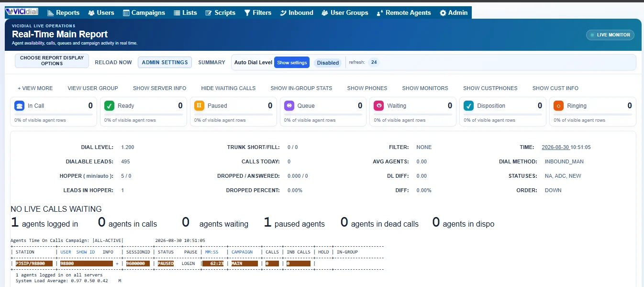This screenshot has height=287, width=644.
Task: Click Show Cust Info
Action: point(555,88)
